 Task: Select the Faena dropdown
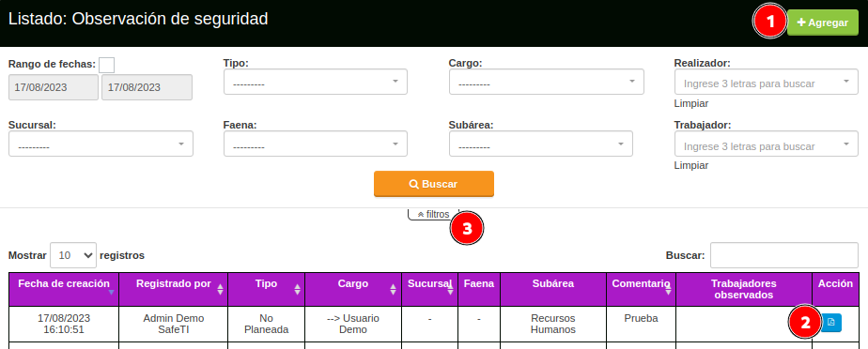(316, 144)
